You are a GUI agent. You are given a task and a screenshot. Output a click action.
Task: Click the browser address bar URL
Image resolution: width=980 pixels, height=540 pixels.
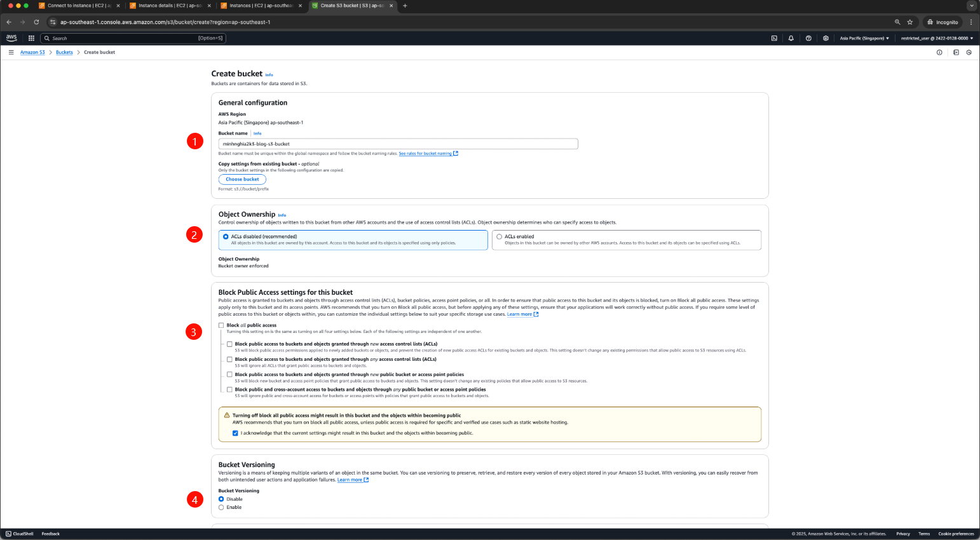point(165,22)
